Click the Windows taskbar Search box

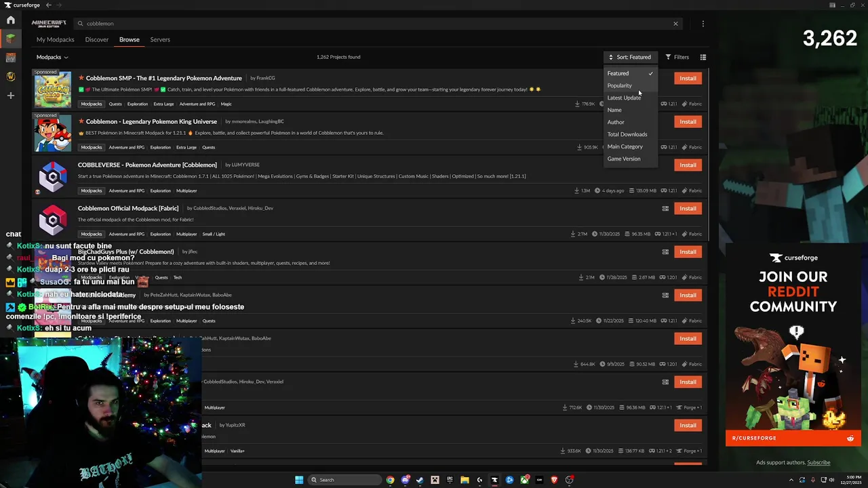point(344,480)
